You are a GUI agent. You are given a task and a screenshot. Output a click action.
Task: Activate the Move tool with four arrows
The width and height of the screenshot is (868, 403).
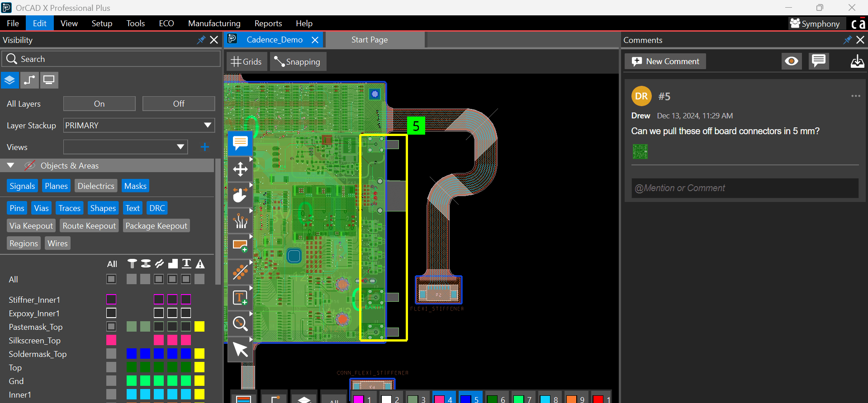click(x=240, y=169)
